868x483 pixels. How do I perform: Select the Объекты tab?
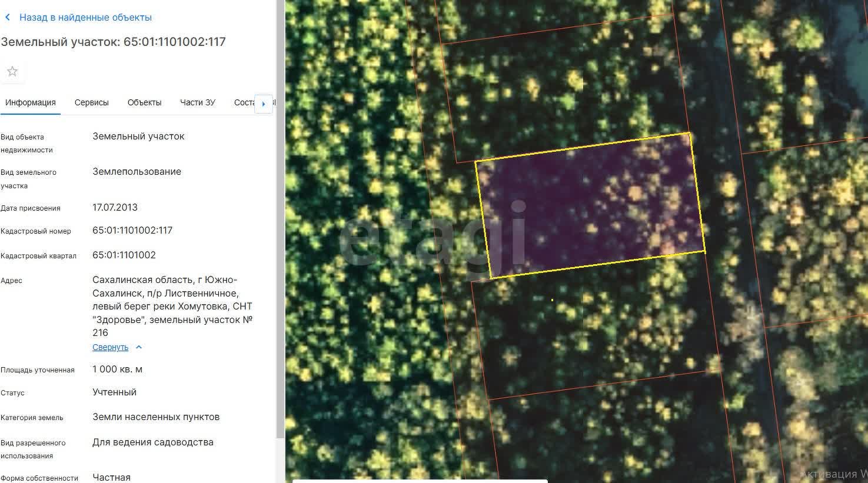[x=144, y=102]
